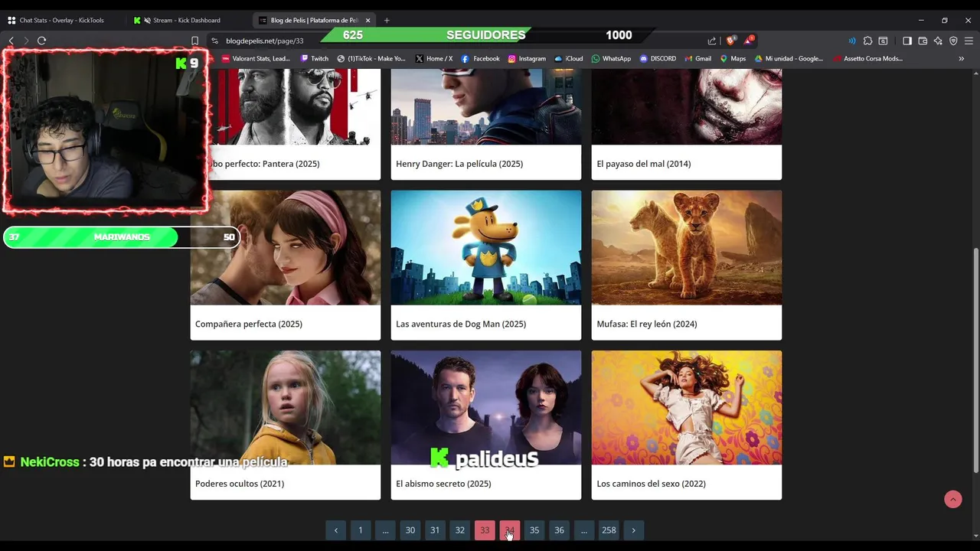Go to pagination page 31
The width and height of the screenshot is (980, 551).
click(x=435, y=530)
